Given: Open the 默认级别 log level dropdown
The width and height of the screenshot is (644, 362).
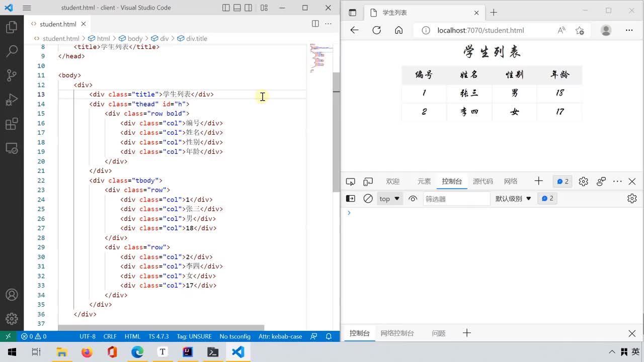Looking at the screenshot, I should [513, 199].
